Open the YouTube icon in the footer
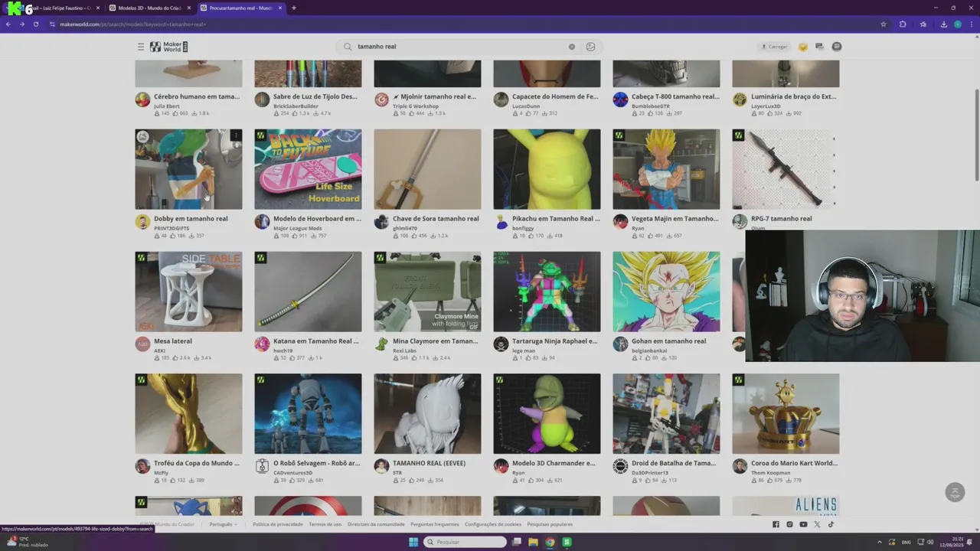Viewport: 980px width, 551px height. (x=803, y=524)
